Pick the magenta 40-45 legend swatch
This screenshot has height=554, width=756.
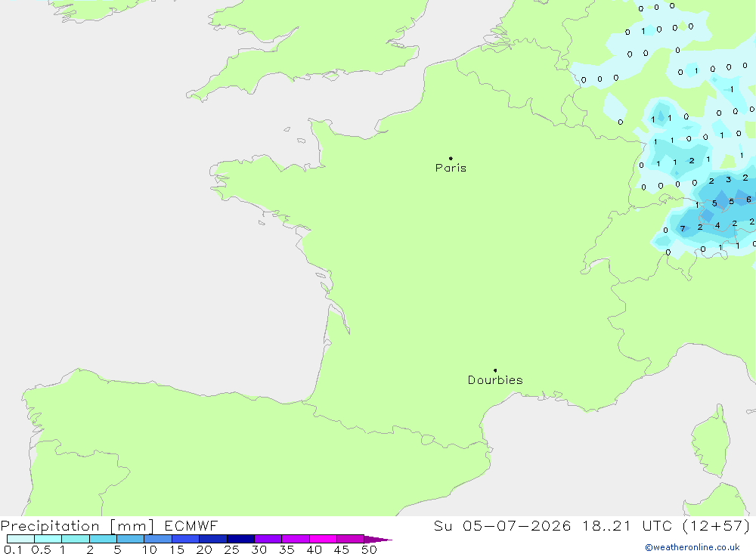(x=323, y=539)
